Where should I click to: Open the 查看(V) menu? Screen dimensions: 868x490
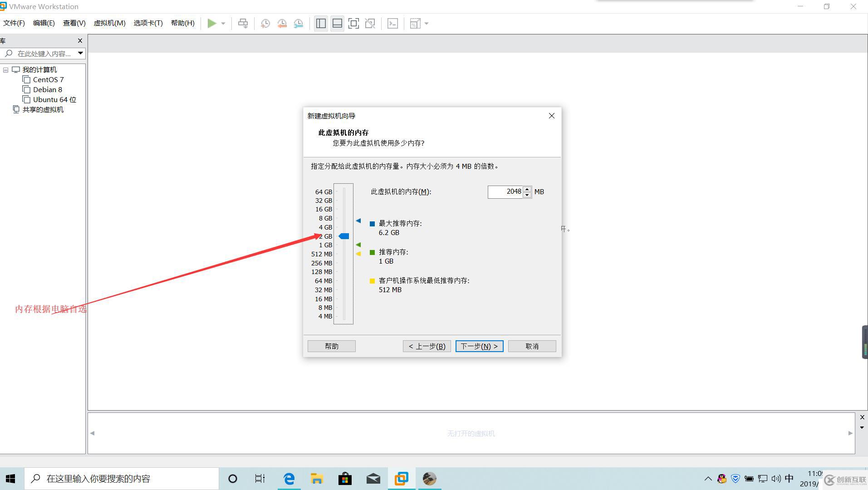click(74, 23)
